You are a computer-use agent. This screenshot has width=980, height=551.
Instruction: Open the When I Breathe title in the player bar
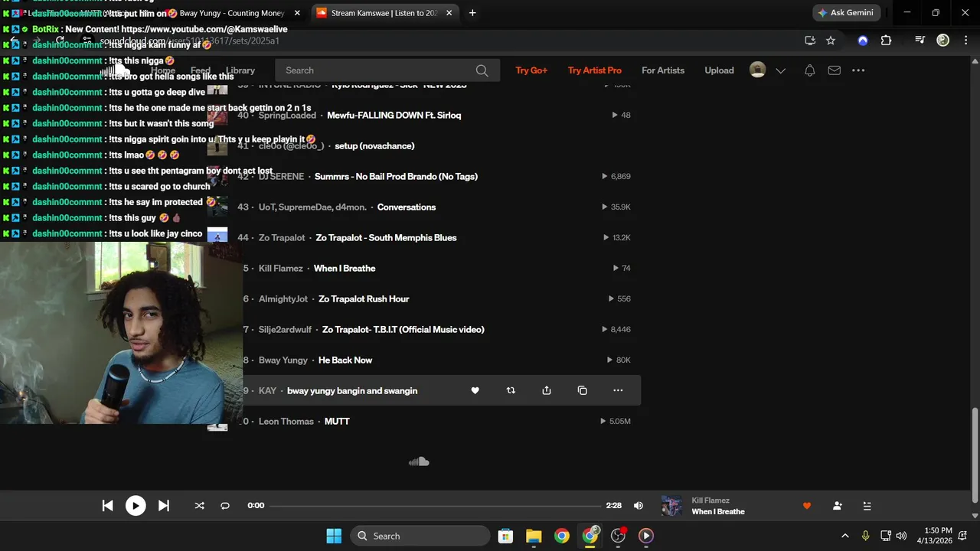click(x=718, y=512)
